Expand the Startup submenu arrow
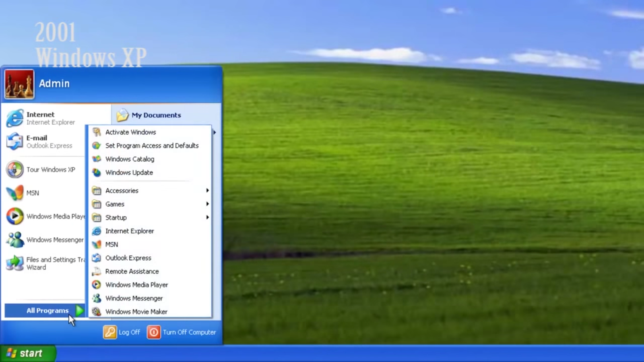 [208, 217]
